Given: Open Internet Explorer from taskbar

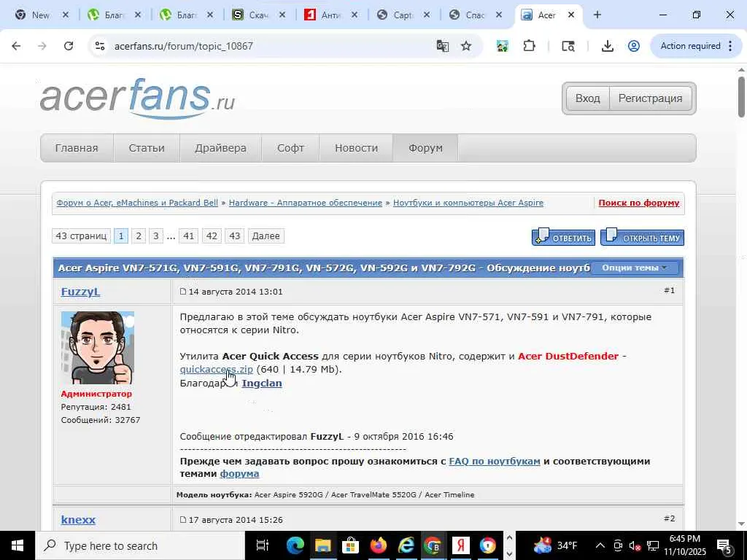Looking at the screenshot, I should tap(406, 545).
